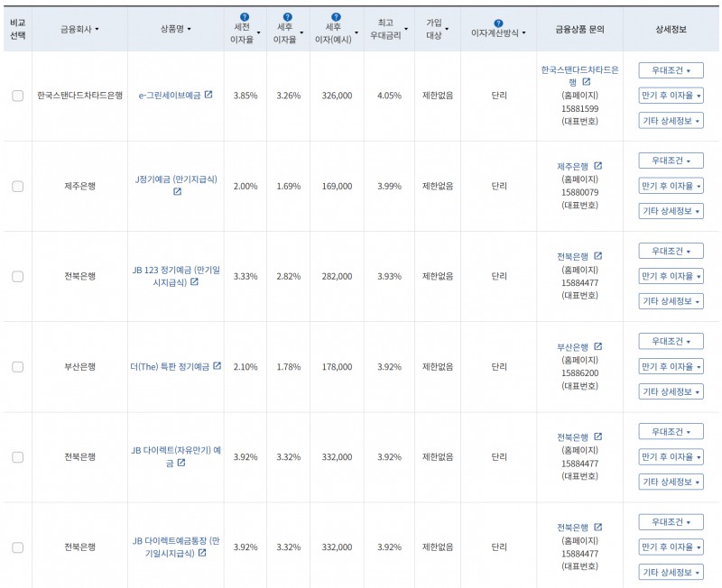Image resolution: width=722 pixels, height=588 pixels.
Task: Expand 기타 상세정보 for 부산은행 row
Action: pos(671,391)
